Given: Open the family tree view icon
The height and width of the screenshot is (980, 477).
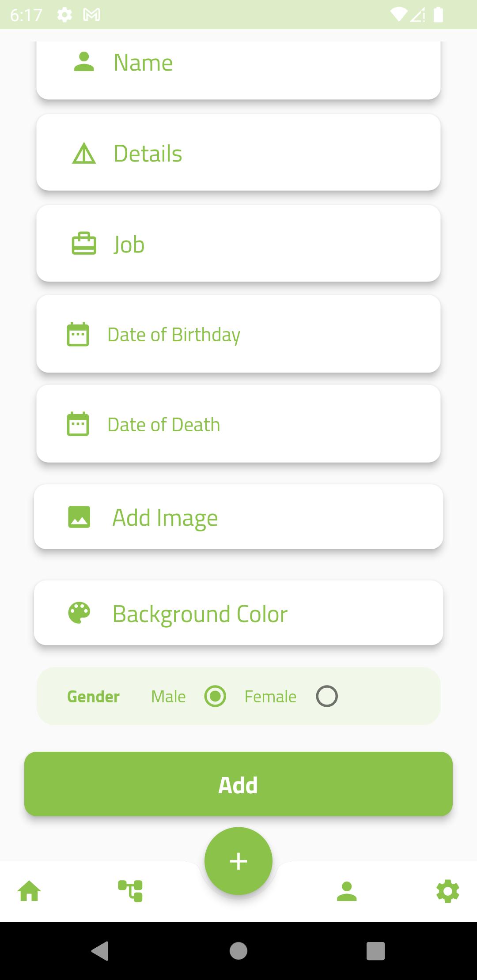Looking at the screenshot, I should [130, 891].
